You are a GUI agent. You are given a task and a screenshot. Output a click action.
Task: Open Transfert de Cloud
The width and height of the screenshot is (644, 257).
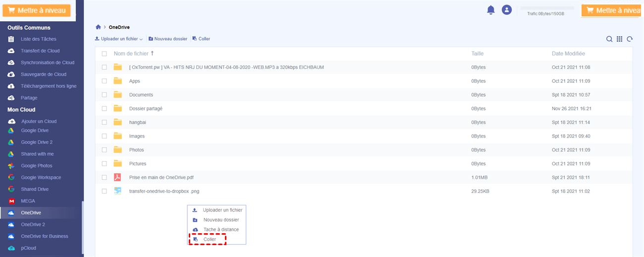[40, 51]
